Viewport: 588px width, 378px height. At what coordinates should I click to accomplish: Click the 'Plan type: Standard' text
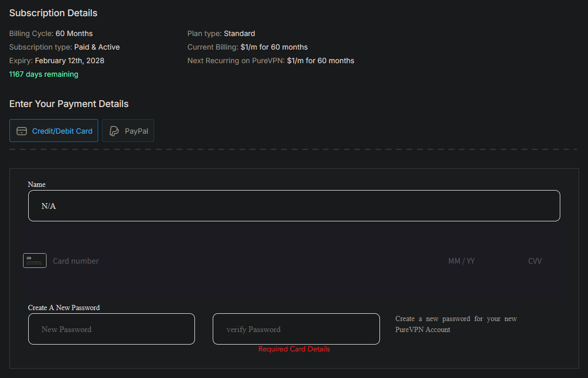(x=221, y=33)
